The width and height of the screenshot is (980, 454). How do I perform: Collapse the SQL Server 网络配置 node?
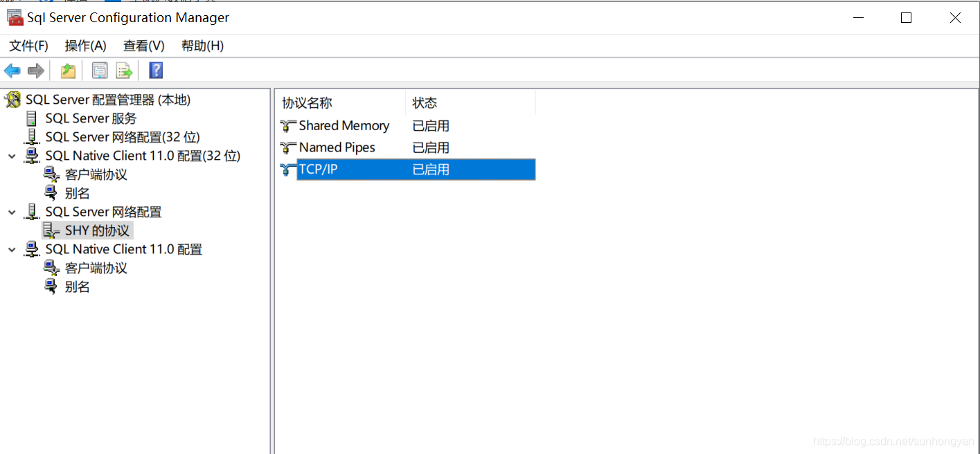[x=12, y=212]
